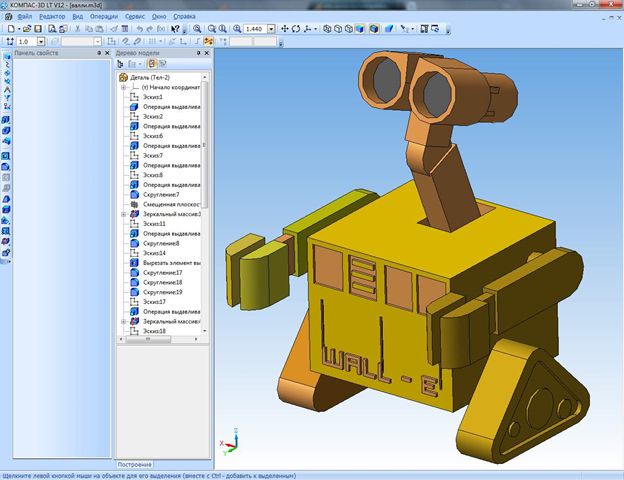Pin the Панель свойств panel
The height and width of the screenshot is (480, 624).
point(99,53)
